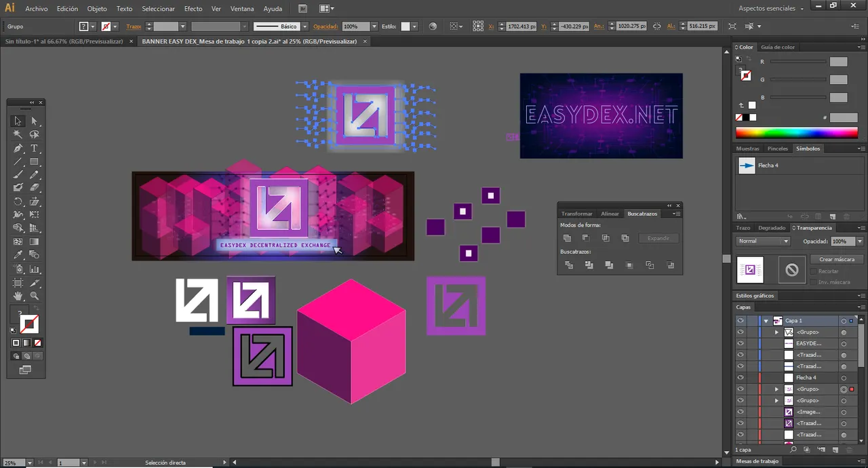Open the Opacidad dropdown in Transparencia panel
Screen dimensions: 868x468
860,241
